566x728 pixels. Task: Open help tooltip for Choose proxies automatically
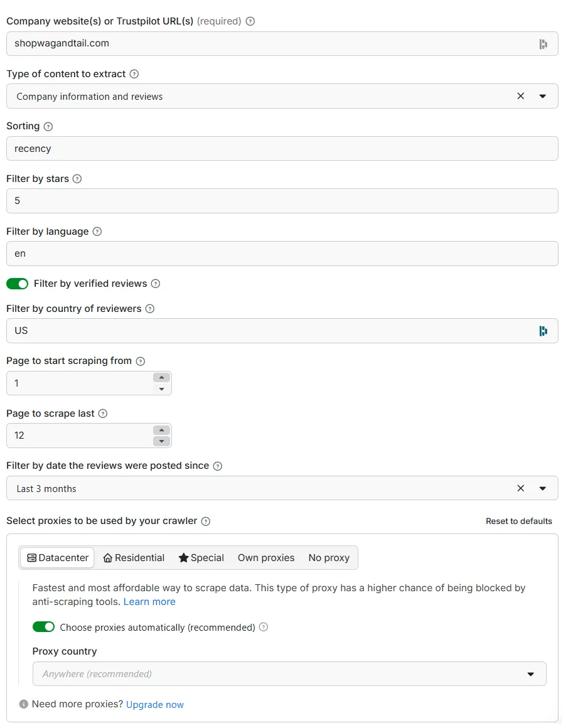[263, 626]
